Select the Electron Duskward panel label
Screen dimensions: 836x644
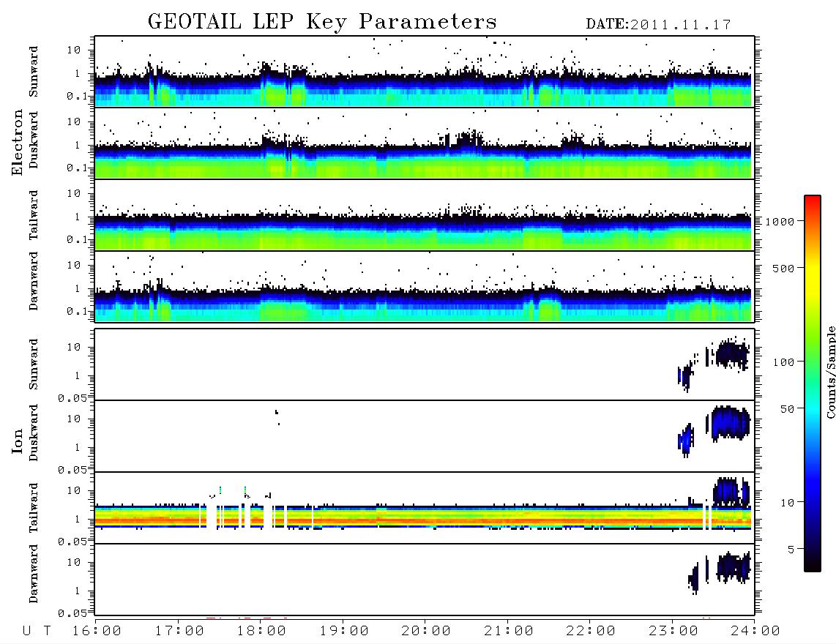(x=34, y=140)
